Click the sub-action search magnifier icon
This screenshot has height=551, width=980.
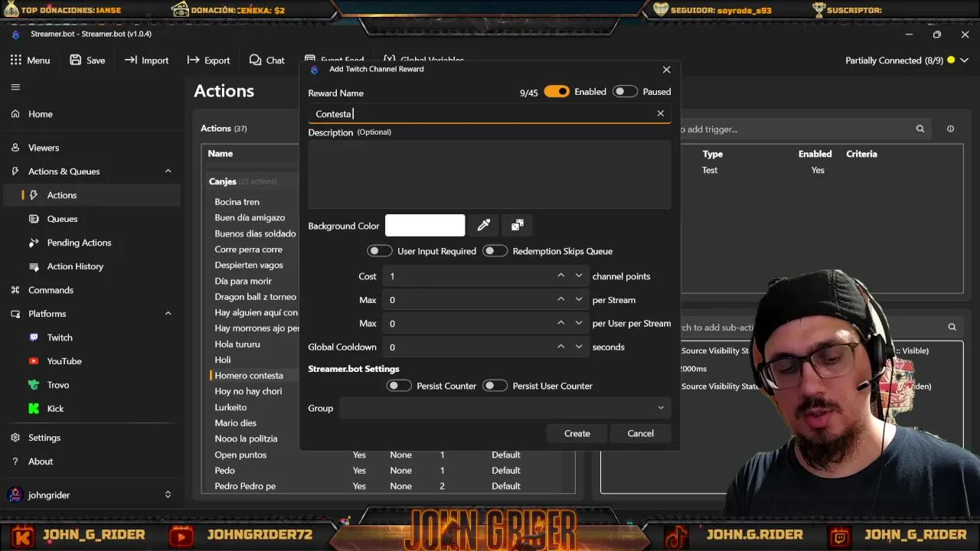(952, 328)
